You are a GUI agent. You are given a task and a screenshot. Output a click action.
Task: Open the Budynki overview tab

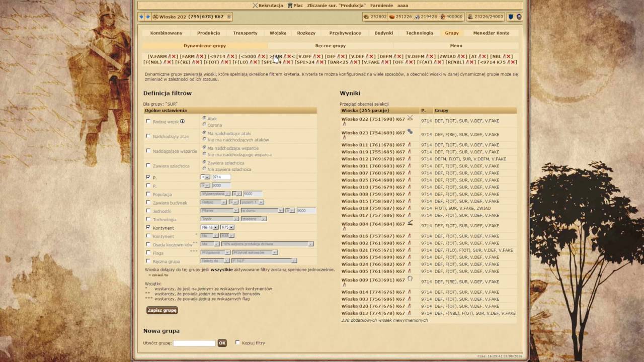tap(384, 33)
